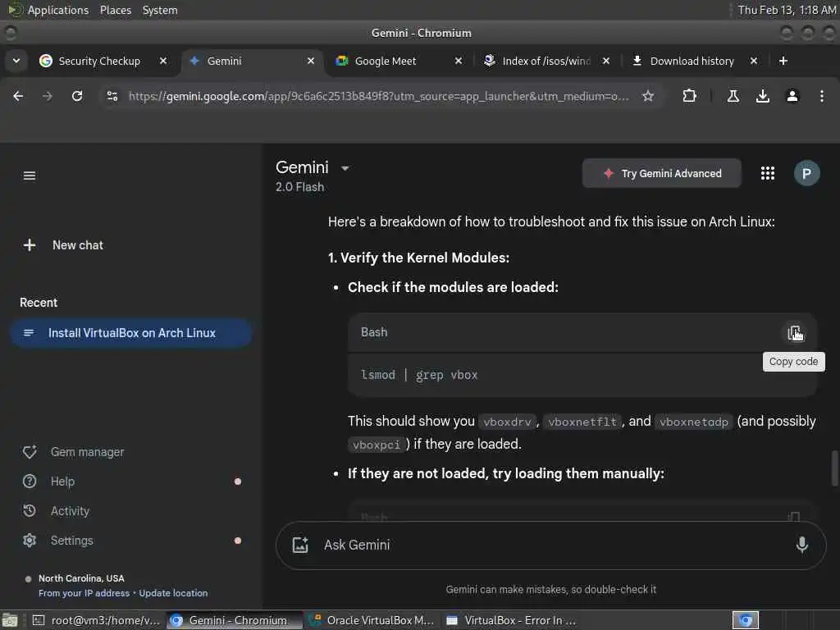The image size is (840, 630).
Task: Close the Download history tab
Action: coord(754,61)
